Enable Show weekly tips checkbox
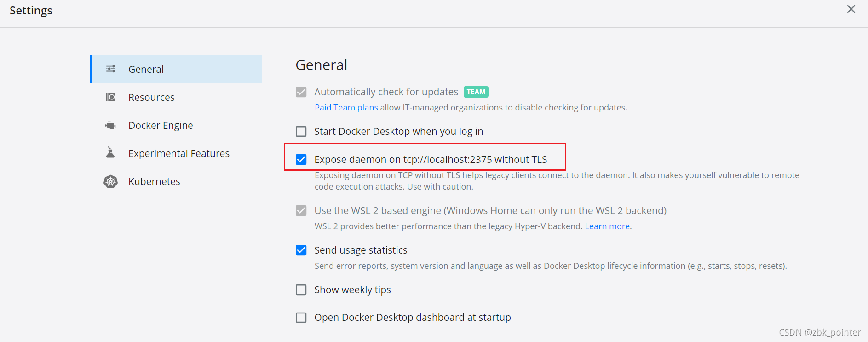This screenshot has width=868, height=342. click(301, 290)
